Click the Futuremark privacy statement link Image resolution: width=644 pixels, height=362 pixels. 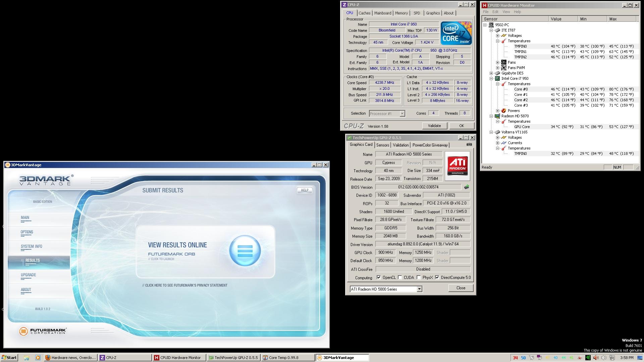[x=185, y=285]
